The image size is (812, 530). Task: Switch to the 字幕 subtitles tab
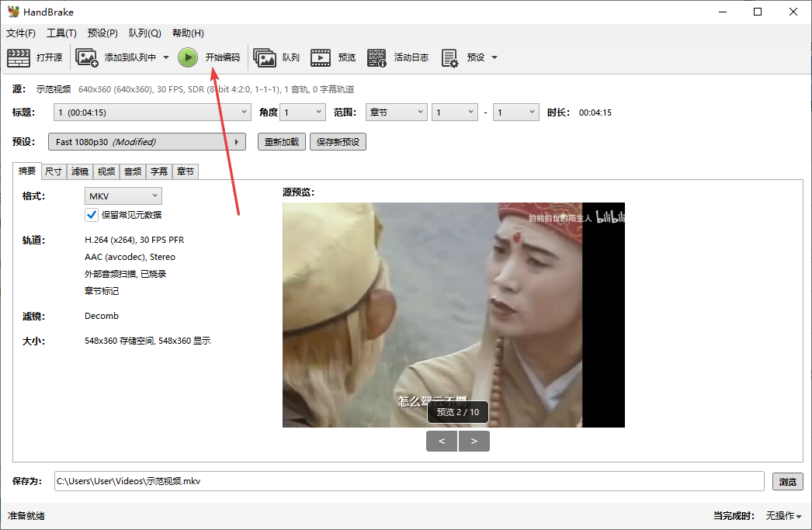158,171
